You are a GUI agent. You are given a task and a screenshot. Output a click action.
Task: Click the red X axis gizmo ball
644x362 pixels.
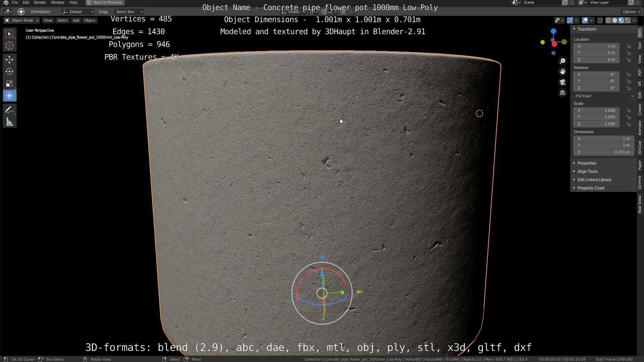point(554,44)
